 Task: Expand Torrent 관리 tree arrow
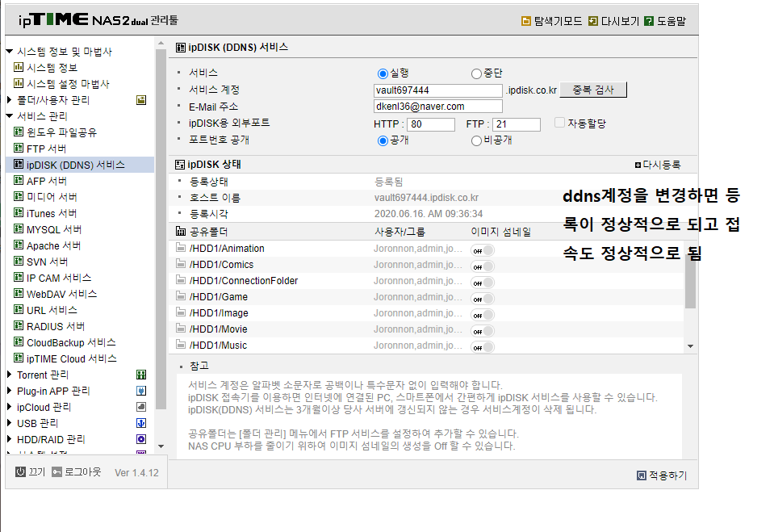coord(10,375)
